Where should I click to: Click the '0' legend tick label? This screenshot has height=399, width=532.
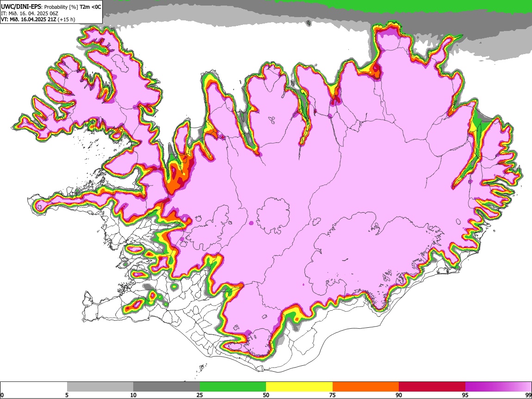pos(2,395)
